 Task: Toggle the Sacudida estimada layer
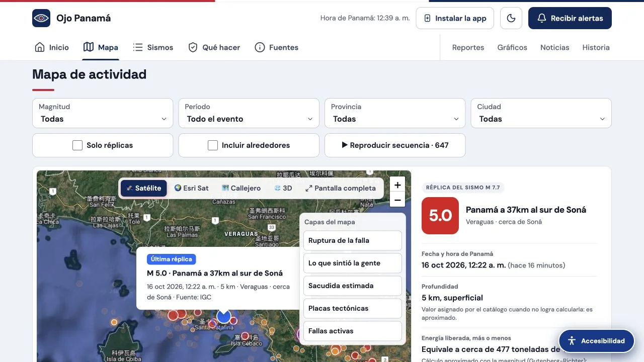pyautogui.click(x=353, y=286)
